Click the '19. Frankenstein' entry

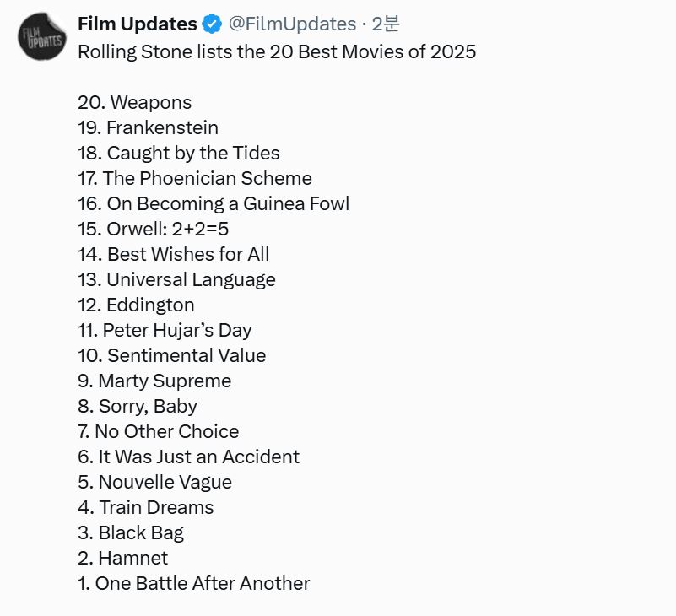148,127
